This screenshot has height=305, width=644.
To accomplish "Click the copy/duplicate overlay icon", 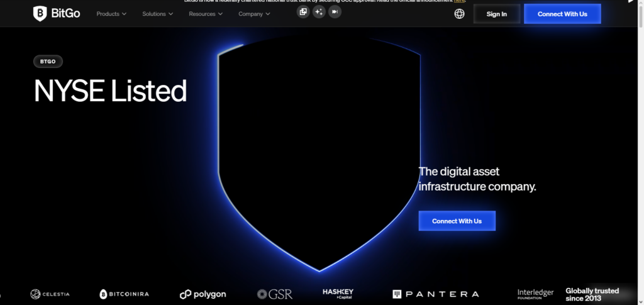I will [x=303, y=12].
